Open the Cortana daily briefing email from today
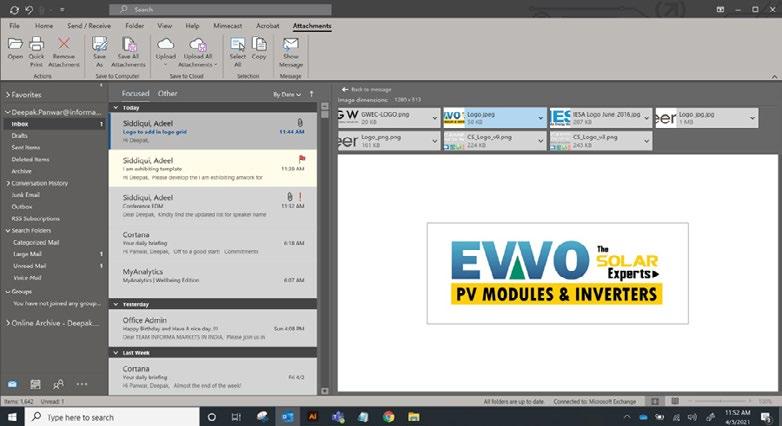 [x=212, y=242]
